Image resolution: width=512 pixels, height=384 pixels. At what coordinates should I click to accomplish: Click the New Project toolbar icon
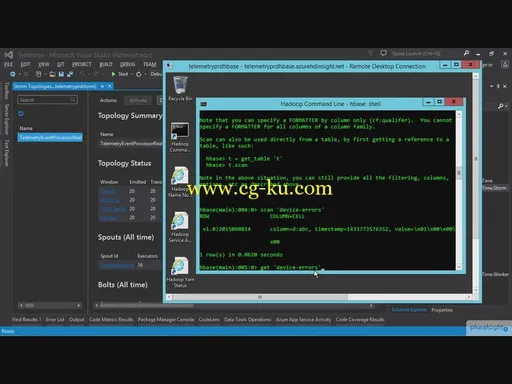click(x=39, y=74)
